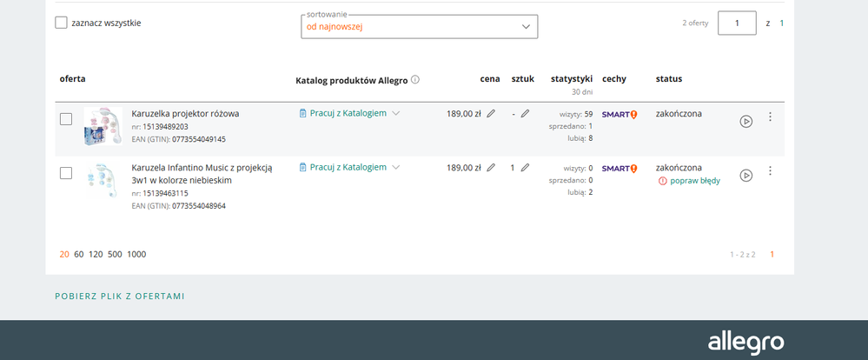
Task: Click the page number input field
Action: click(x=737, y=23)
